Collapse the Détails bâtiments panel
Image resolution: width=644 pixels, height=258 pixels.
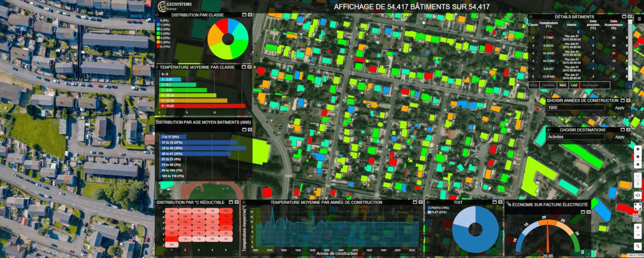coord(624,16)
